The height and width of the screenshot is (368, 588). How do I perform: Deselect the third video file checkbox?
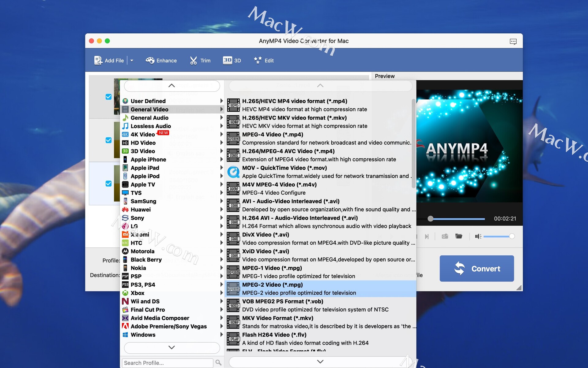coord(108,184)
